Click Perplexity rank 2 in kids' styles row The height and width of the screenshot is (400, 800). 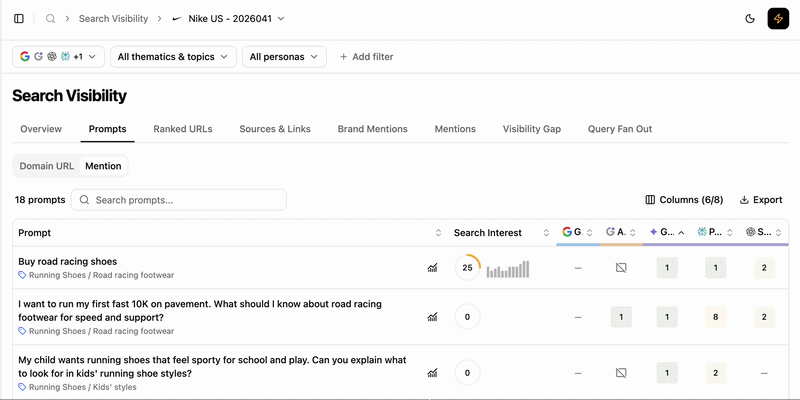pos(715,373)
